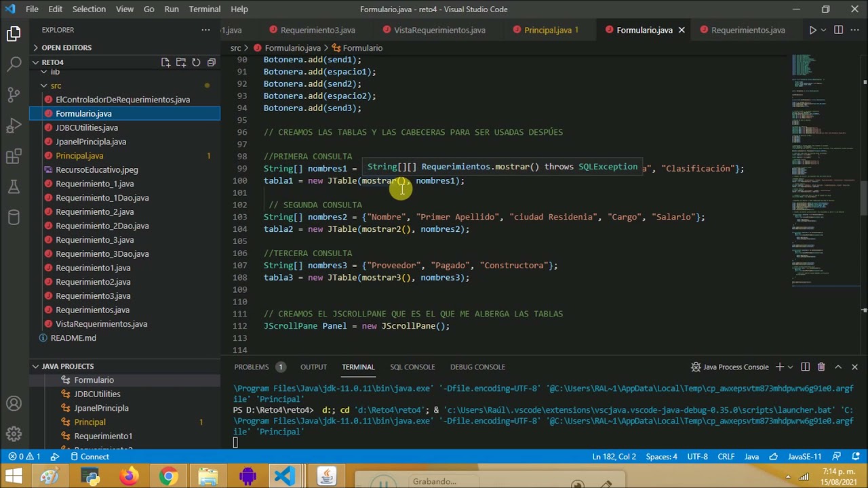
Task: Open terminal launch profile dropdown arrow
Action: coord(791,367)
